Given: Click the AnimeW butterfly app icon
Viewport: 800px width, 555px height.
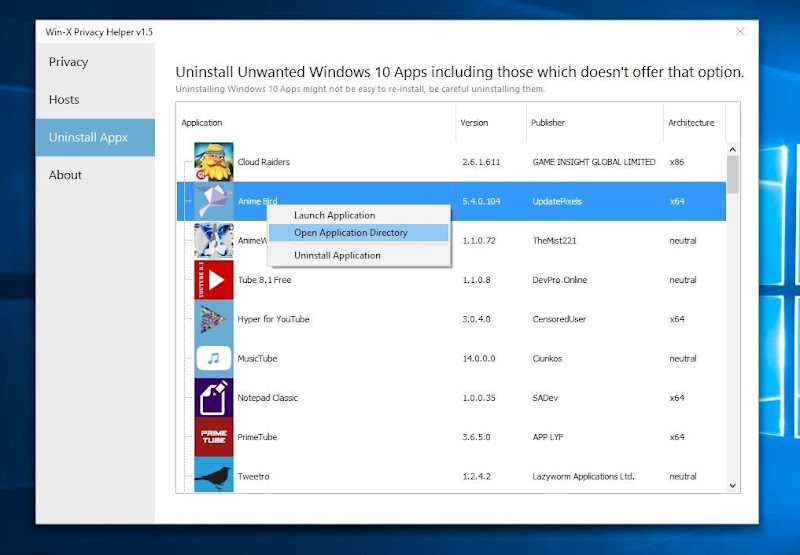Looking at the screenshot, I should pos(214,240).
